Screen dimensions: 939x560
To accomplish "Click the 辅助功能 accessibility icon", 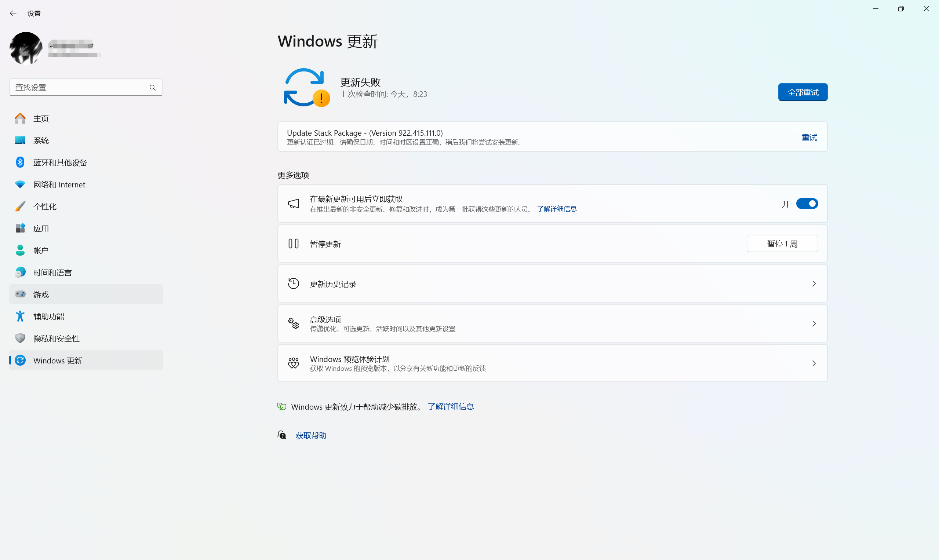I will (20, 316).
